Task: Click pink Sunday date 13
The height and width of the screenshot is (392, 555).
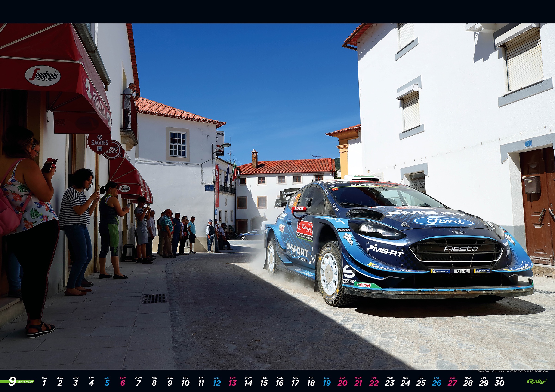Action: point(233,383)
